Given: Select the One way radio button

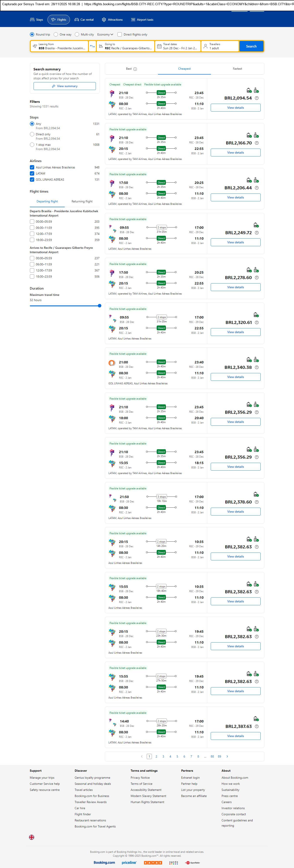Looking at the screenshot, I should [56, 34].
